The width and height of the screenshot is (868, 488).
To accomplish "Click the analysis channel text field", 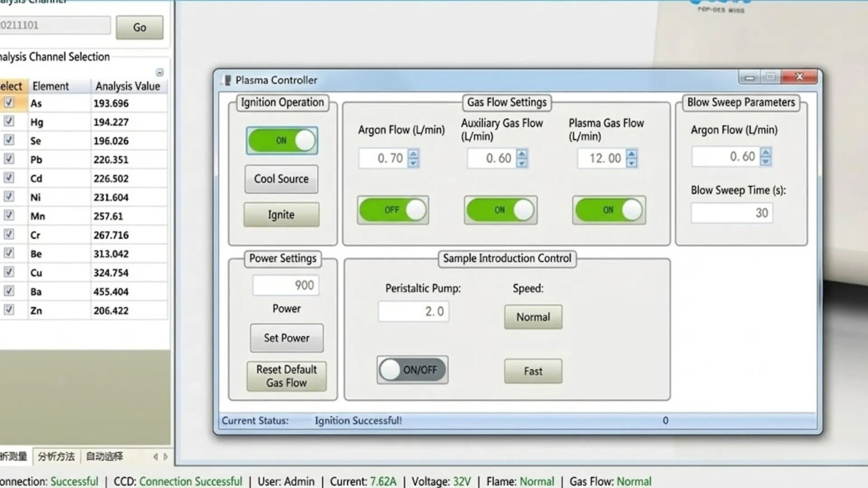I will pos(54,25).
